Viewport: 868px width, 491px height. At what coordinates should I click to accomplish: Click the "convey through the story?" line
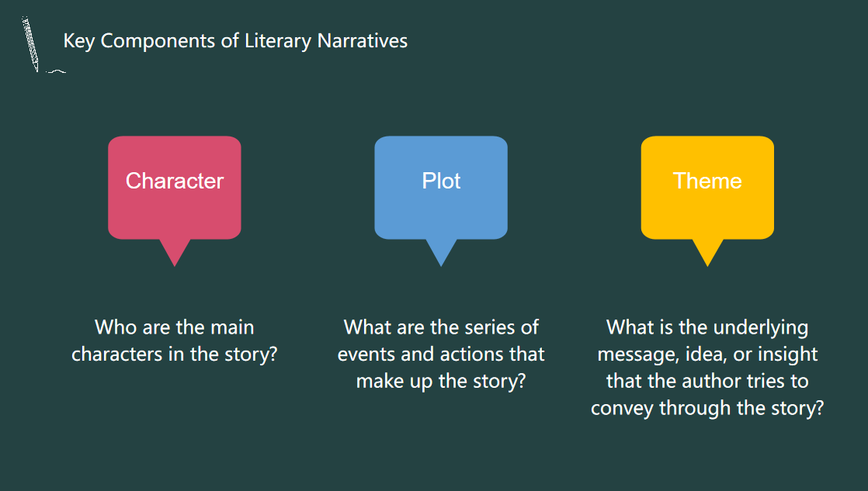coord(707,409)
